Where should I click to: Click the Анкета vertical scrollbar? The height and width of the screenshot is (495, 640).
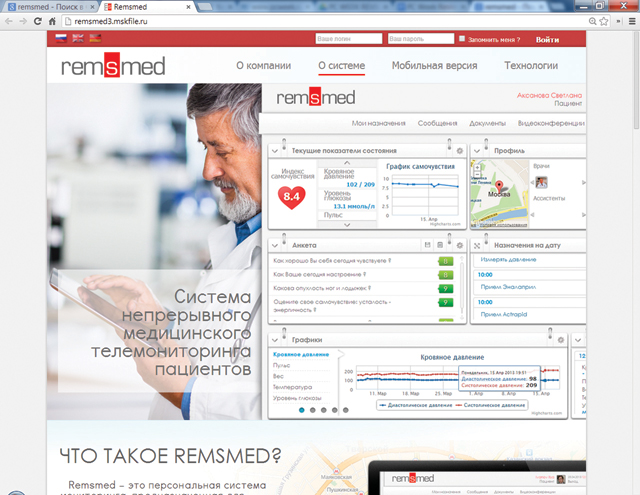[462, 288]
